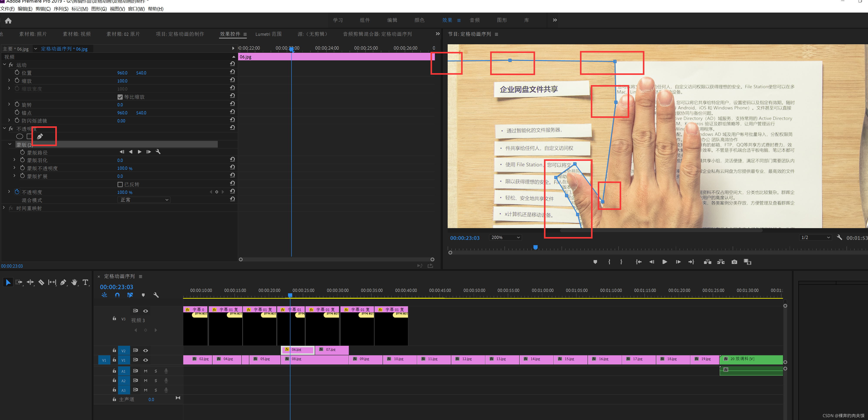Play the program monitor

(x=665, y=262)
